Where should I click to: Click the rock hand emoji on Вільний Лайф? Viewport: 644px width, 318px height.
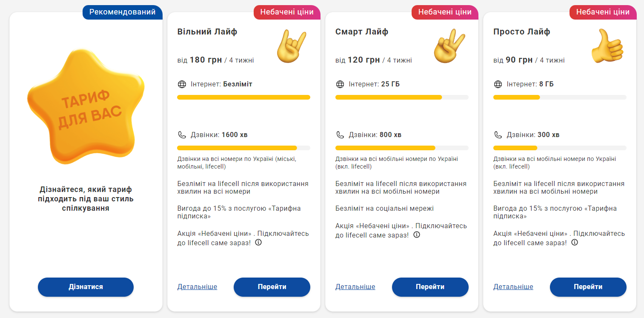point(292,46)
